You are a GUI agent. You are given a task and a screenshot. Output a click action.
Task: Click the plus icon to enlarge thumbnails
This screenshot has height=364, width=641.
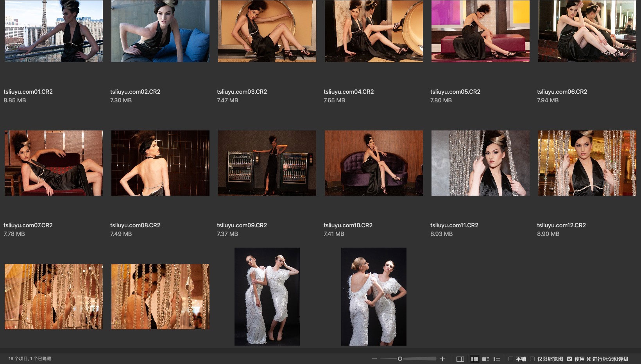[x=442, y=359]
